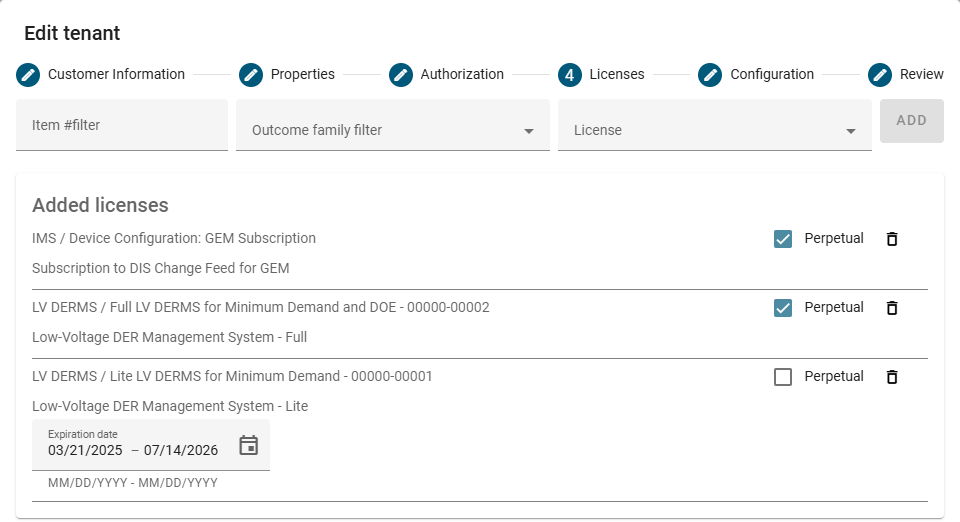This screenshot has width=960, height=522.
Task: Delete the Full LV DERMS license
Action: point(892,308)
